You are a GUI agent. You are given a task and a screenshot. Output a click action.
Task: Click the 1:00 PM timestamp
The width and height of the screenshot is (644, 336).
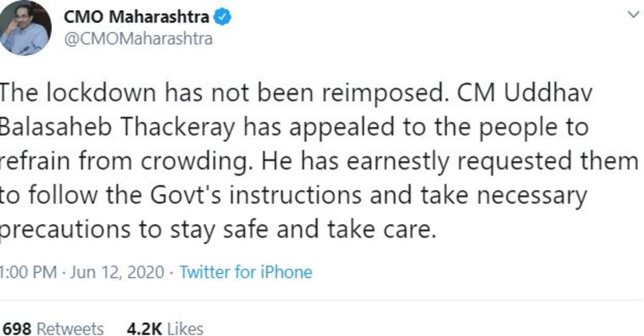29,272
